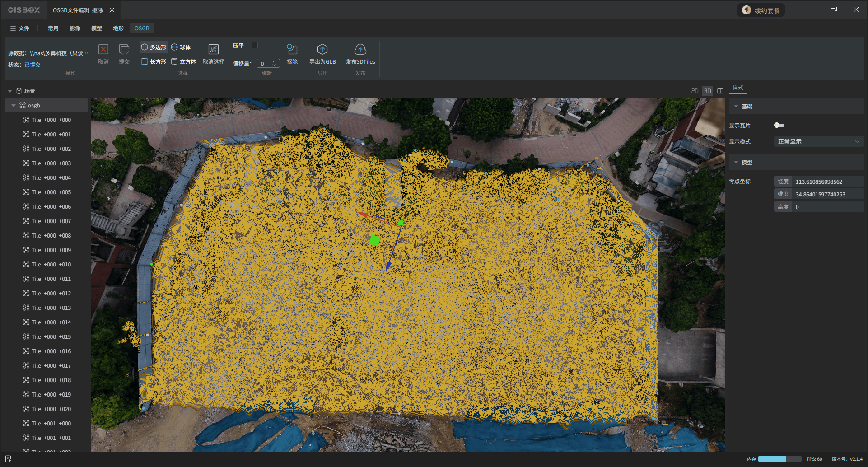
Task: Click the 续约套餐 renew plan button
Action: [x=761, y=10]
